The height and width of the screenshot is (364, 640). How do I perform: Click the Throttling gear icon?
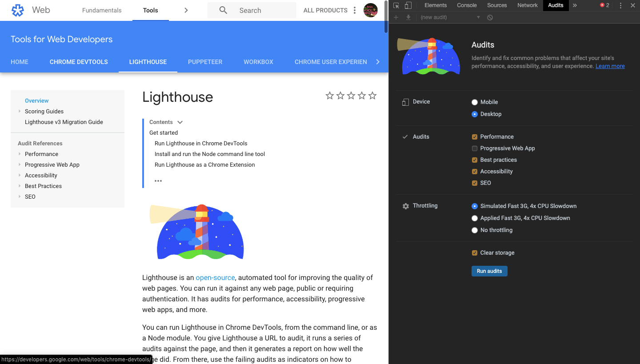pos(405,206)
